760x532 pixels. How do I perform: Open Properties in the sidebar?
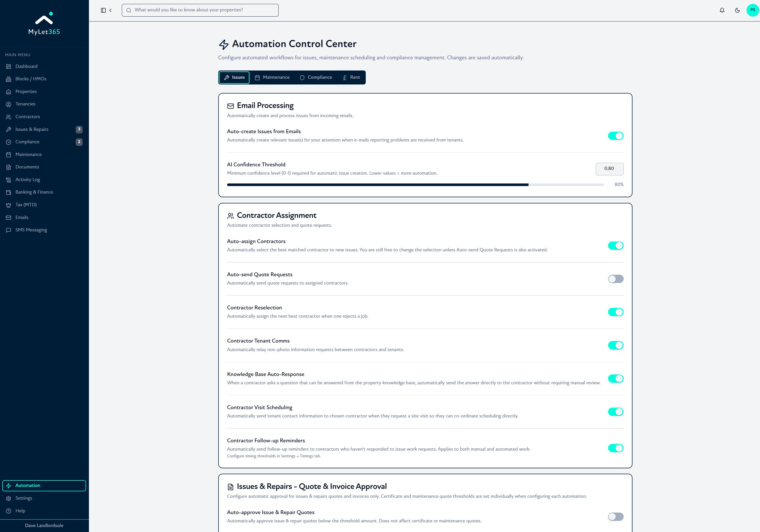[44, 92]
